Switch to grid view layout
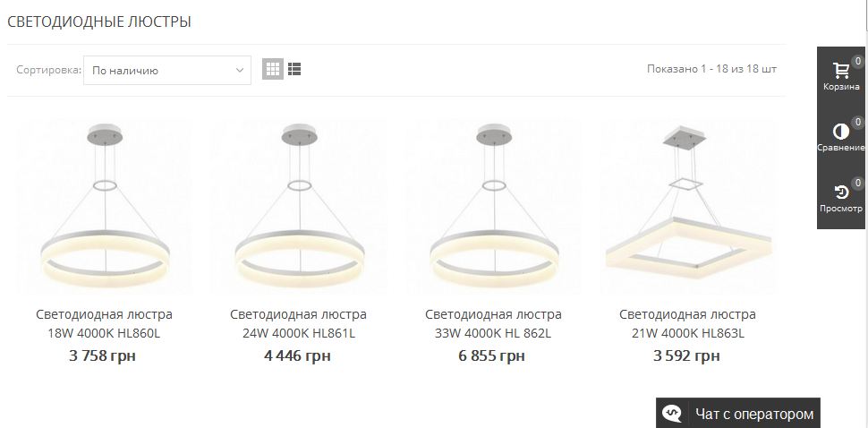This screenshot has height=428, width=868. (x=273, y=69)
